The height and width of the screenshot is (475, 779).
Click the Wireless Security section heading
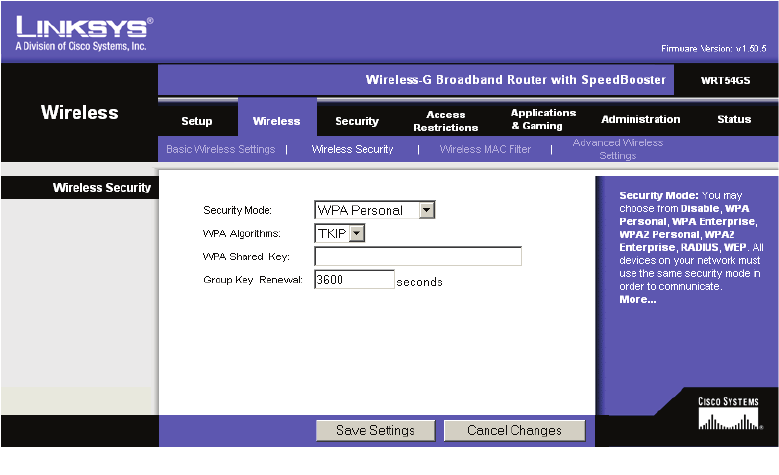point(102,187)
